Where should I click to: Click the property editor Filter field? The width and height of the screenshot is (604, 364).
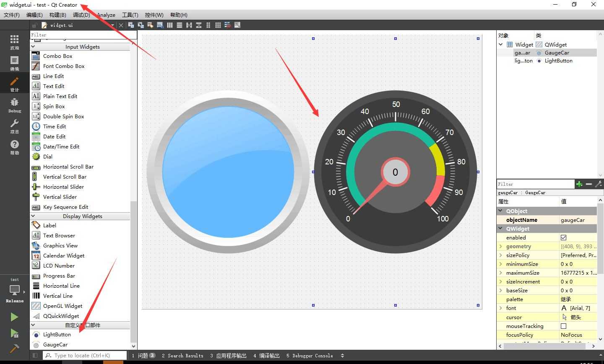tap(535, 184)
